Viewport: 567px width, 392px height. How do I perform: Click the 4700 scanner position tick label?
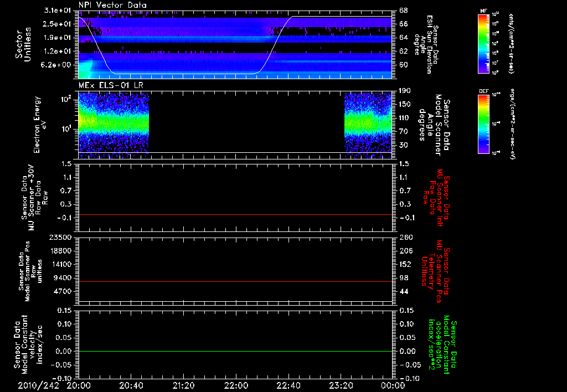[63, 291]
